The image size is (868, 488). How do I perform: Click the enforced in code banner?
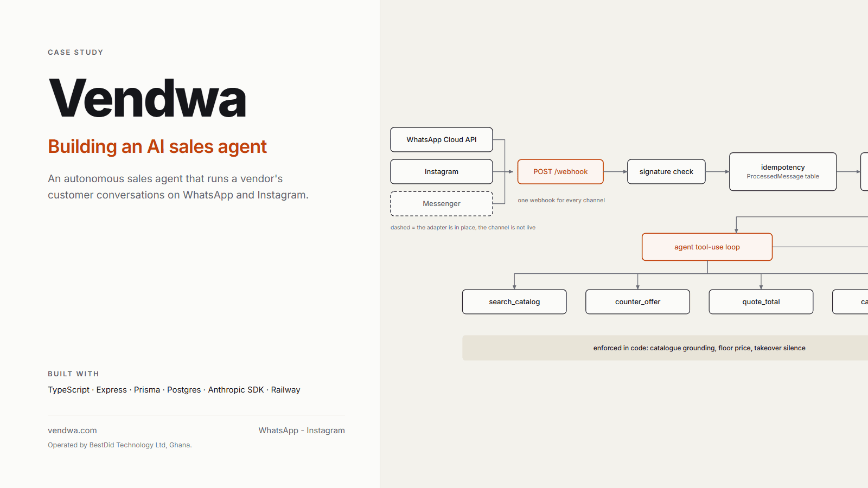point(665,348)
